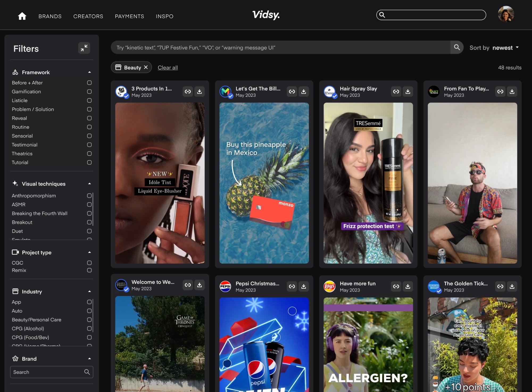
Task: Toggle Beauty/Personal Care industry checkbox
Action: pos(89,319)
